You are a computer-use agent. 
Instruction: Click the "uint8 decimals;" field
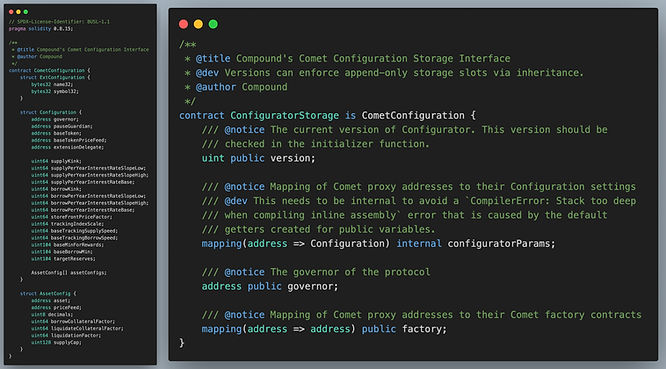(52, 315)
